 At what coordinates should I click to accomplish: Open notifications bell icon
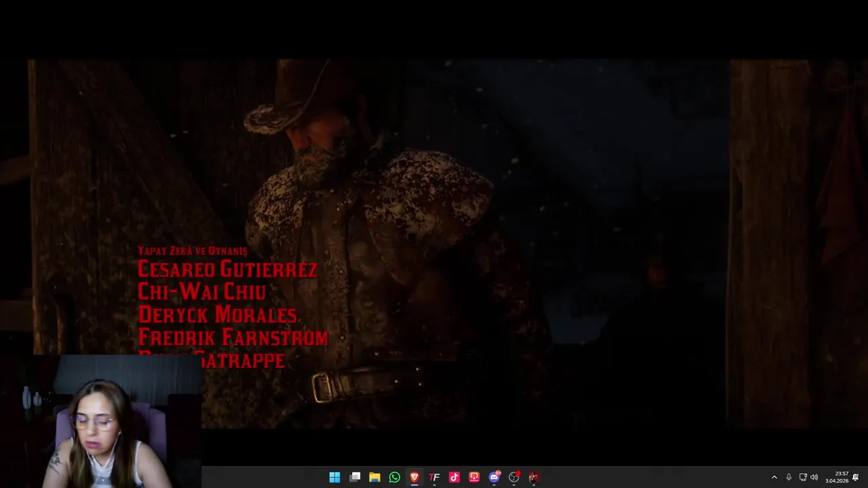[x=856, y=477]
